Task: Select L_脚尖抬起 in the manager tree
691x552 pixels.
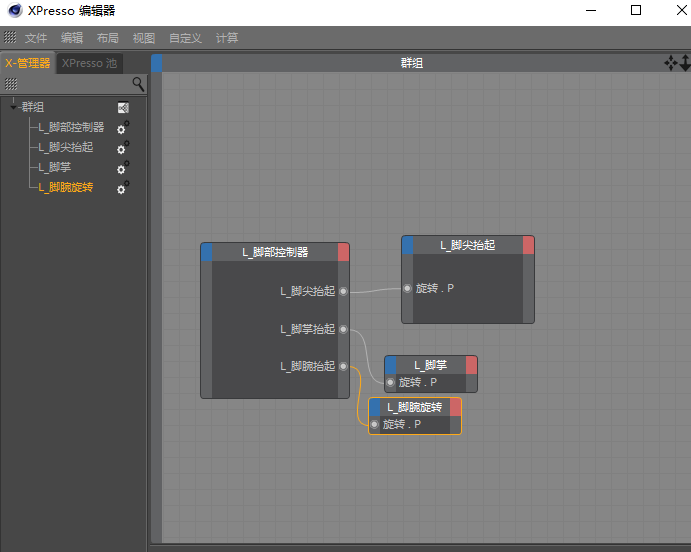Action: 65,147
